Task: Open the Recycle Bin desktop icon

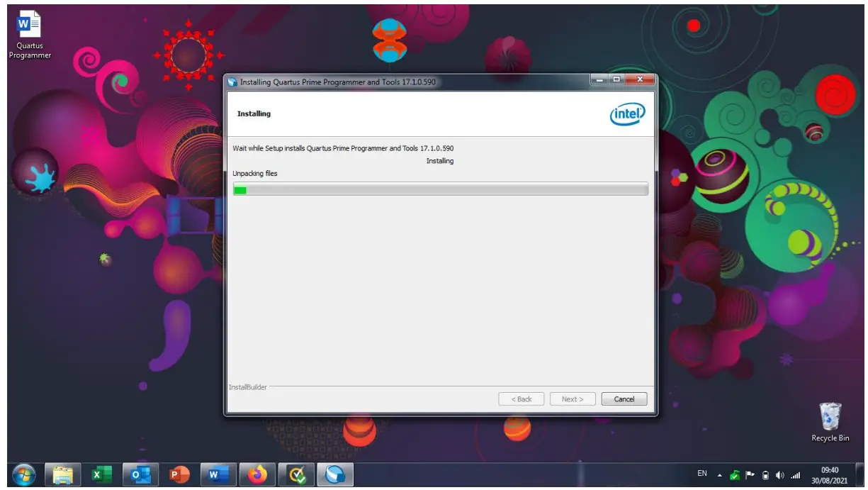Action: (830, 423)
